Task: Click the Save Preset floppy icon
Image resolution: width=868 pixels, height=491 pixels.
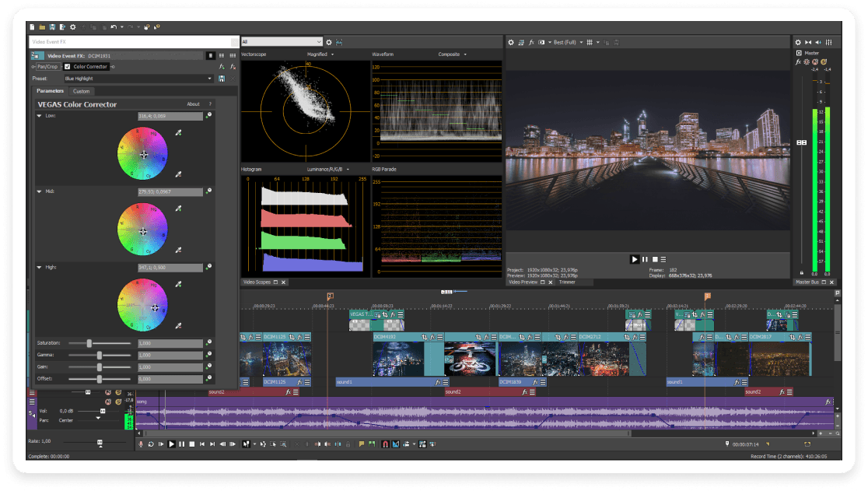Action: pos(222,79)
